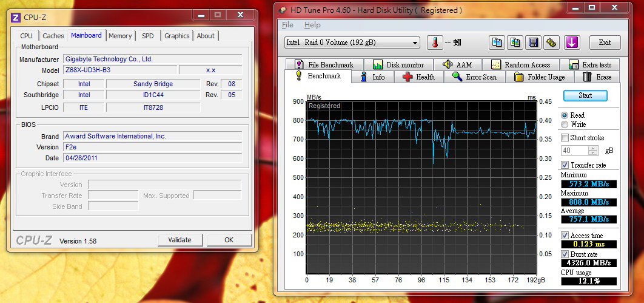Click the thermometer temperature icon in HD Tune
The width and height of the screenshot is (644, 303).
point(435,43)
